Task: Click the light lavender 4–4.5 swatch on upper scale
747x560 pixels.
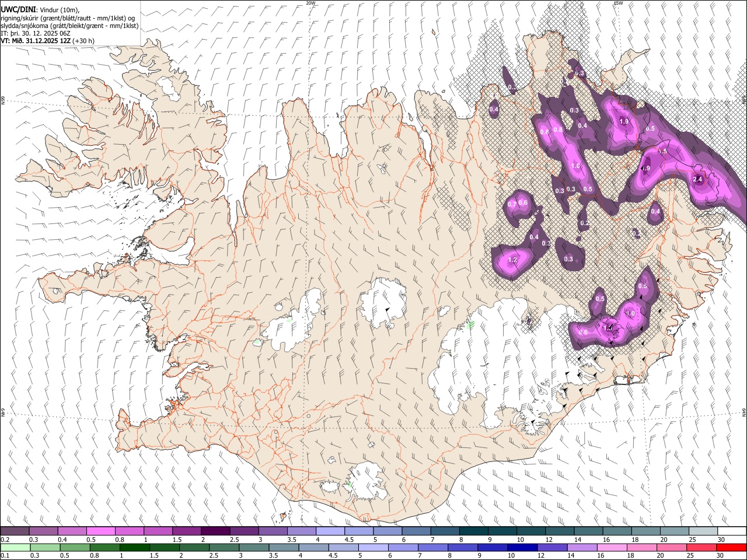Action: (330, 531)
